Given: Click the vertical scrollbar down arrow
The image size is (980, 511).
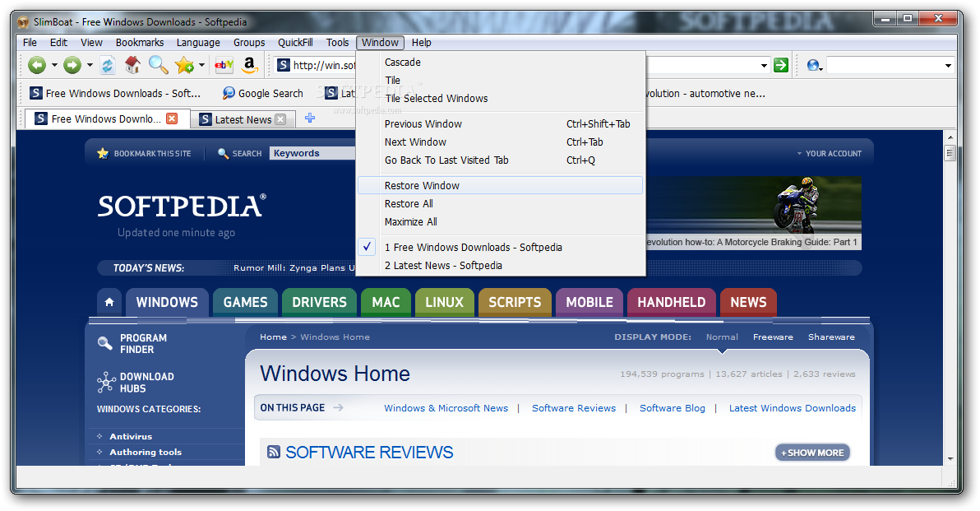Looking at the screenshot, I should click(x=950, y=458).
